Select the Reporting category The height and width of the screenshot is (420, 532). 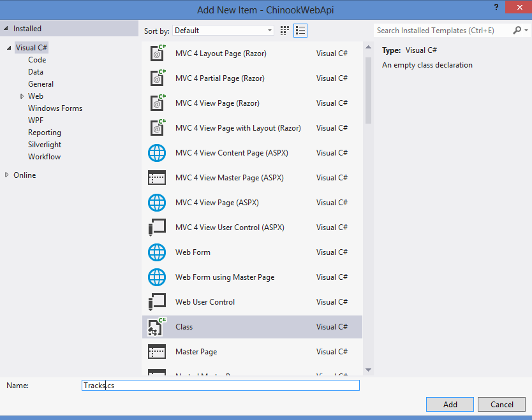[x=45, y=133]
